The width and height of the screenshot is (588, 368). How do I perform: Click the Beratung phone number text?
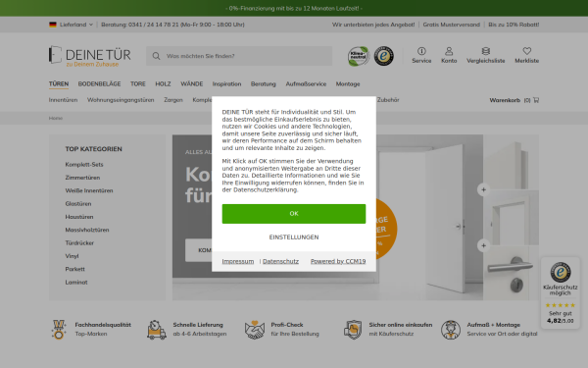click(172, 25)
